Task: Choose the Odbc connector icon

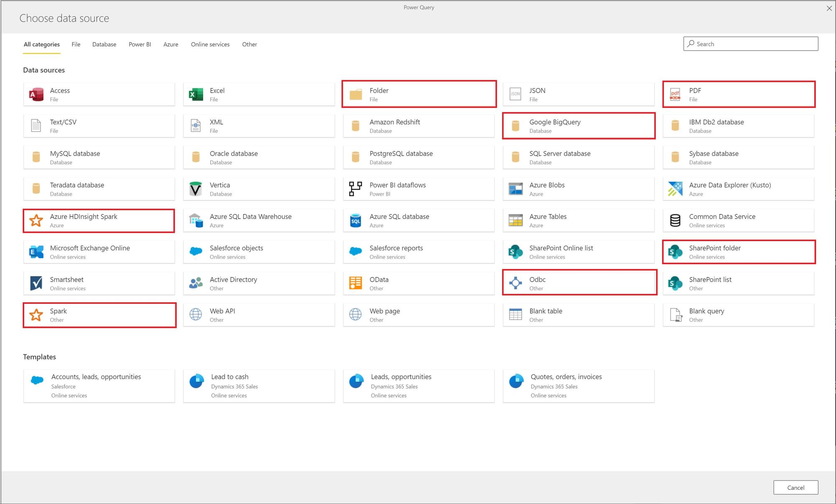Action: [515, 283]
